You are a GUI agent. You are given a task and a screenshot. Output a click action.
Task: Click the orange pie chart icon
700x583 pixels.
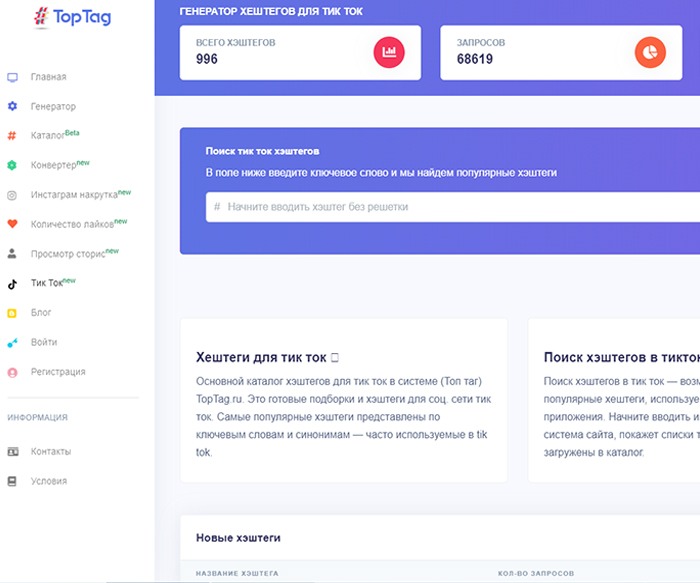650,52
